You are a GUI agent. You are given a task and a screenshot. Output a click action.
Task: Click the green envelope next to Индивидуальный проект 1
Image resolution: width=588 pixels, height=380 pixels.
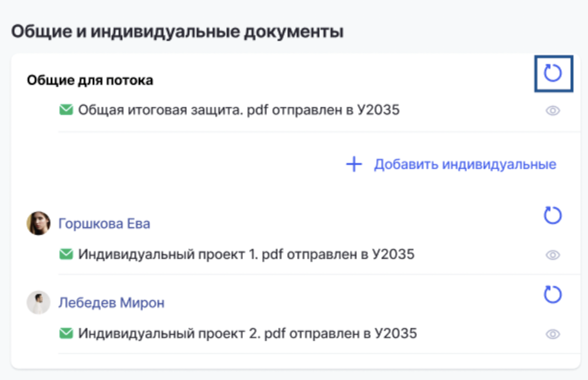pos(66,254)
